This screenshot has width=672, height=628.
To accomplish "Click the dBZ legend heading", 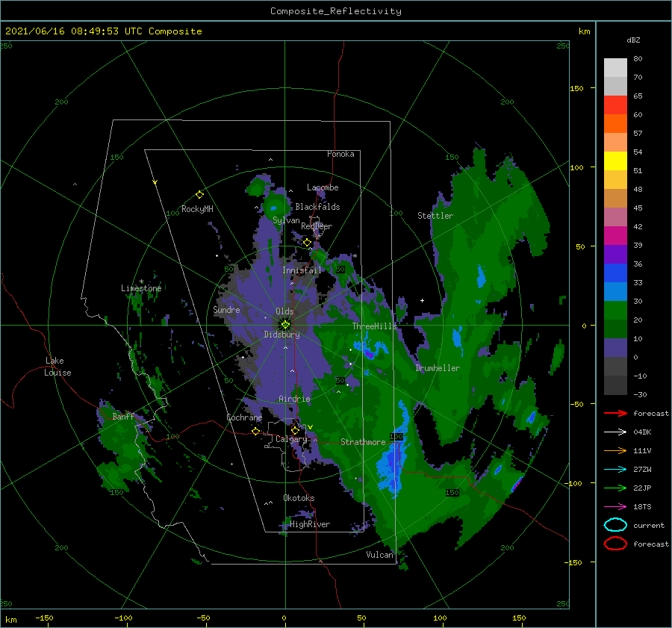I will [633, 40].
